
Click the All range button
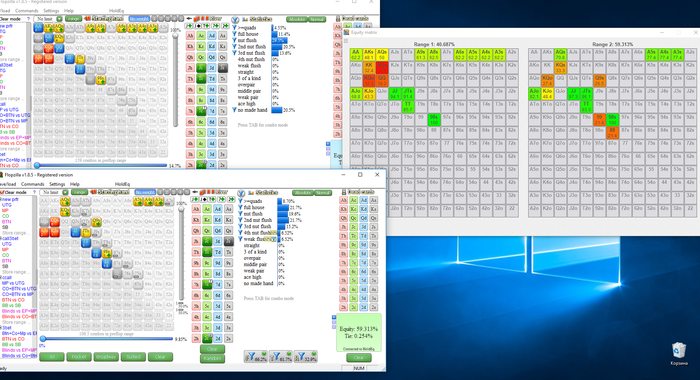click(52, 357)
